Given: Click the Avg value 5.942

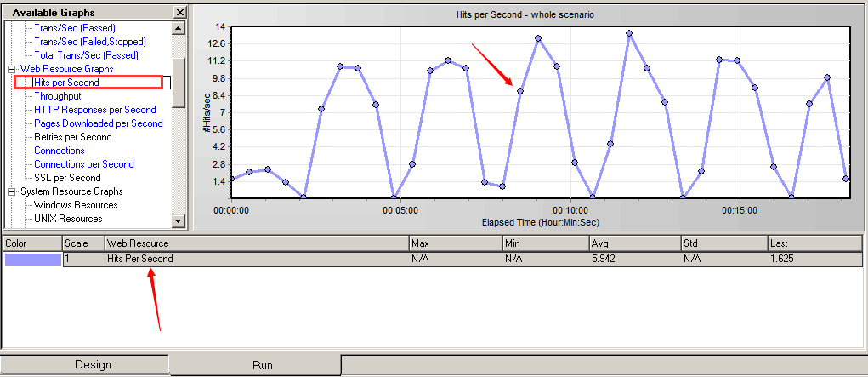Looking at the screenshot, I should (604, 259).
